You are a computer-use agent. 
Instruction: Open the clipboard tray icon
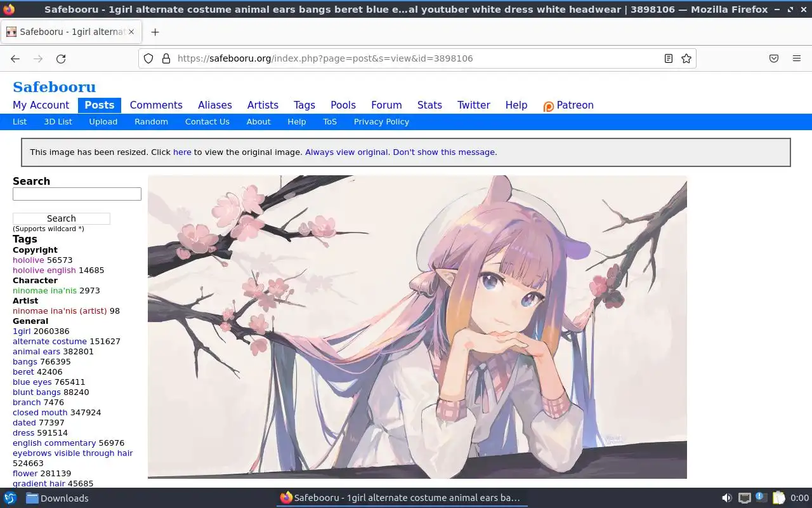tap(779, 498)
